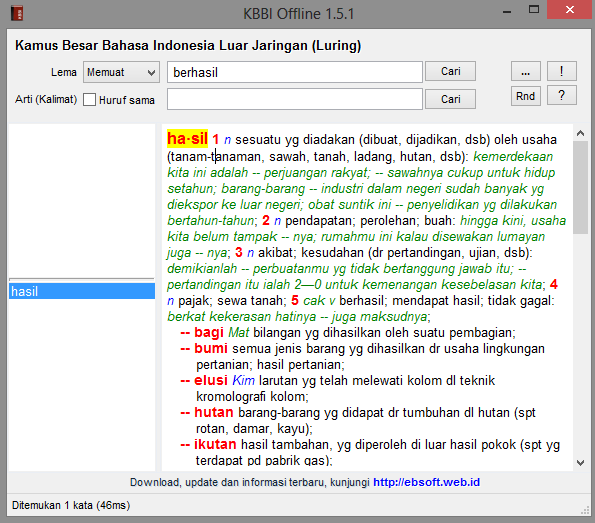Click the scroll up arrow of definition pane
Viewport: 595px width, 523px height.
(580, 133)
